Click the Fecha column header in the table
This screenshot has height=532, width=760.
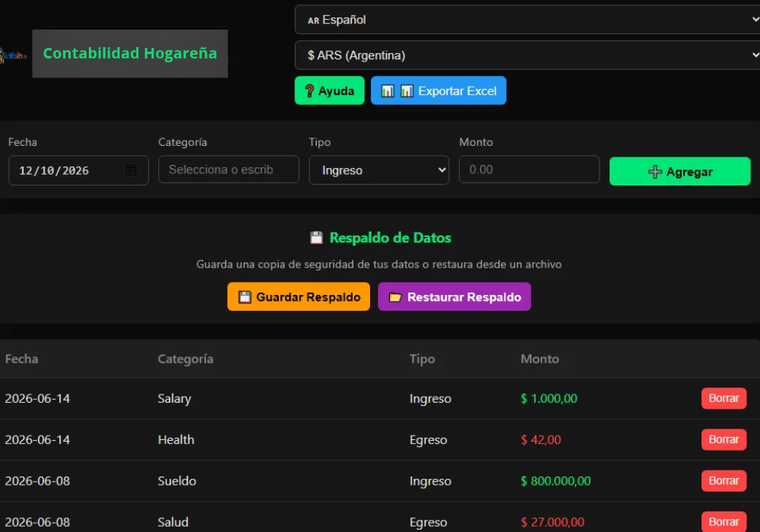pyautogui.click(x=22, y=359)
